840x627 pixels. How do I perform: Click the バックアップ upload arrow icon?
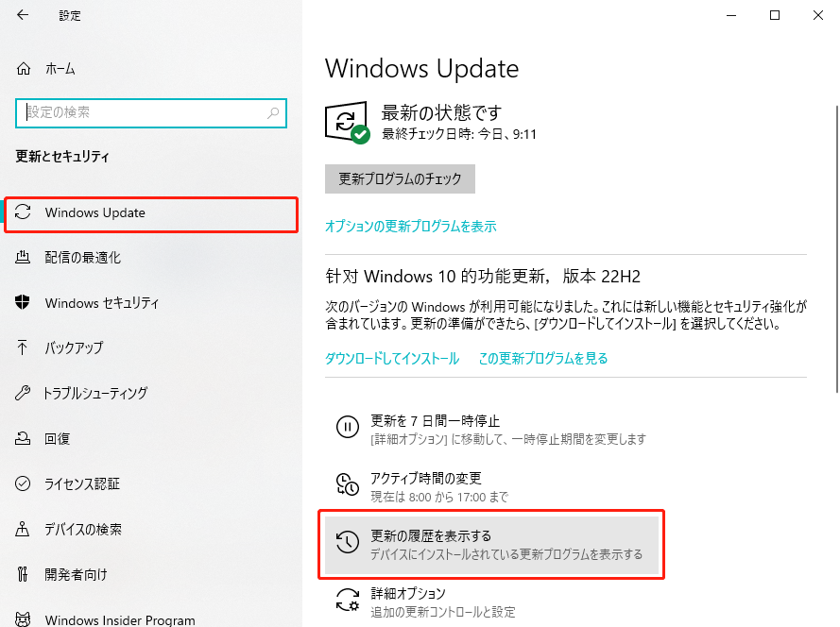[22, 347]
